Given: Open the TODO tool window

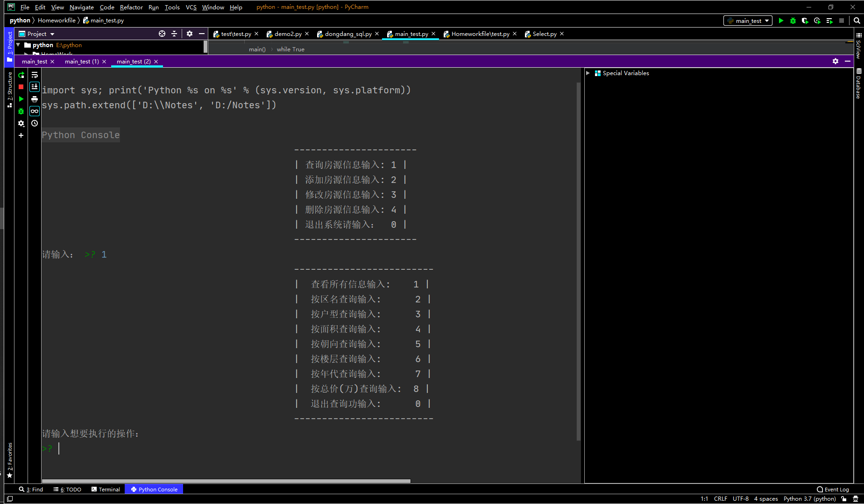Looking at the screenshot, I should 67,490.
